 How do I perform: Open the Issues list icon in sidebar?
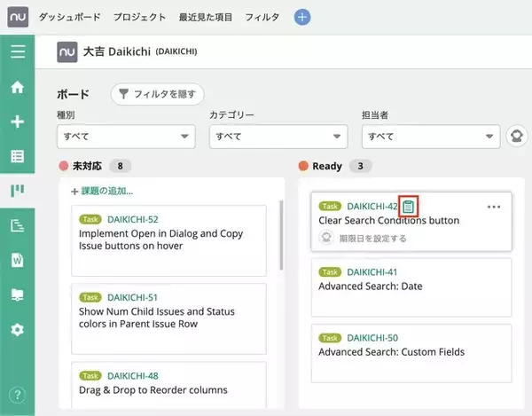click(x=17, y=156)
